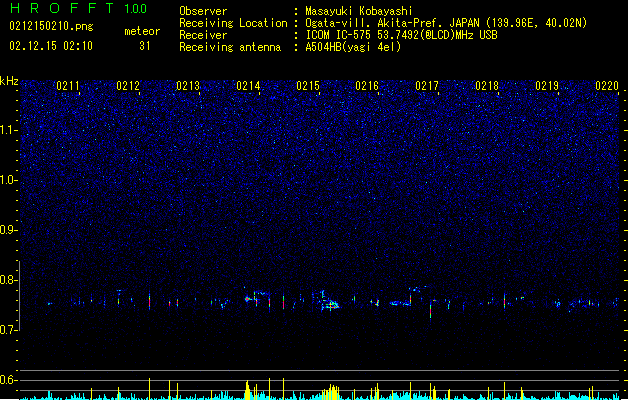The image size is (629, 400).
Task: Select the ICOM IC-575 receiver text
Action: 401,35
